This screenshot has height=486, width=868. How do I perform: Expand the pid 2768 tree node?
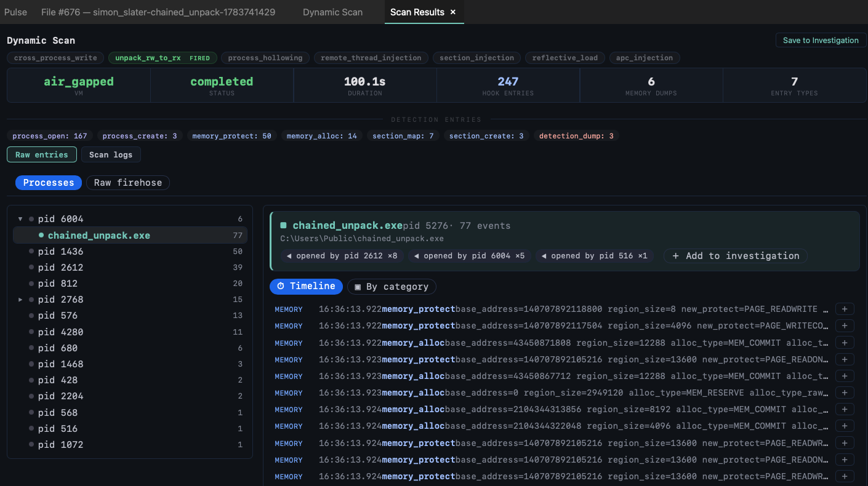[20, 300]
